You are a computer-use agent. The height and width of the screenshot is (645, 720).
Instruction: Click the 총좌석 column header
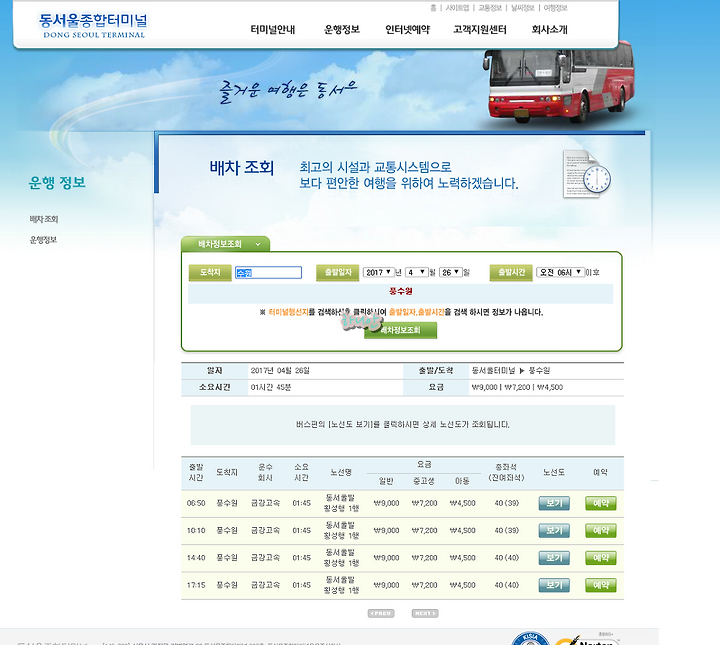[506, 472]
